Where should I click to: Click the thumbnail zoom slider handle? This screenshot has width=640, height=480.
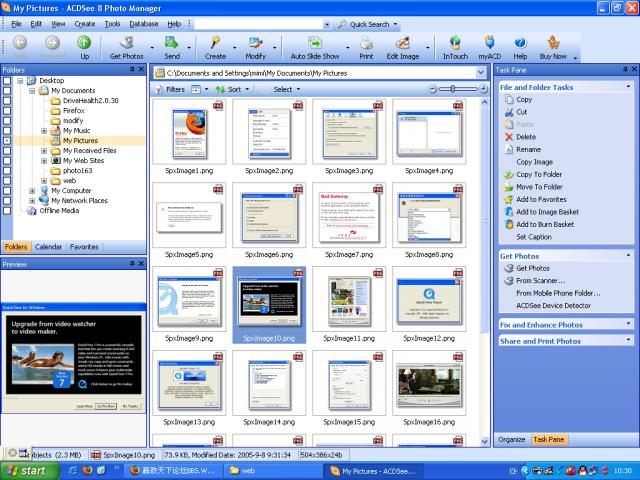click(x=453, y=89)
